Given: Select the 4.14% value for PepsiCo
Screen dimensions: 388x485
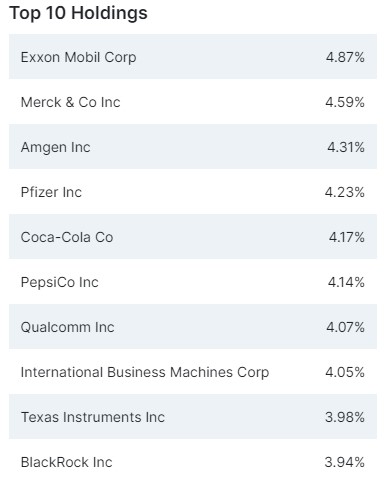Looking at the screenshot, I should tap(346, 282).
